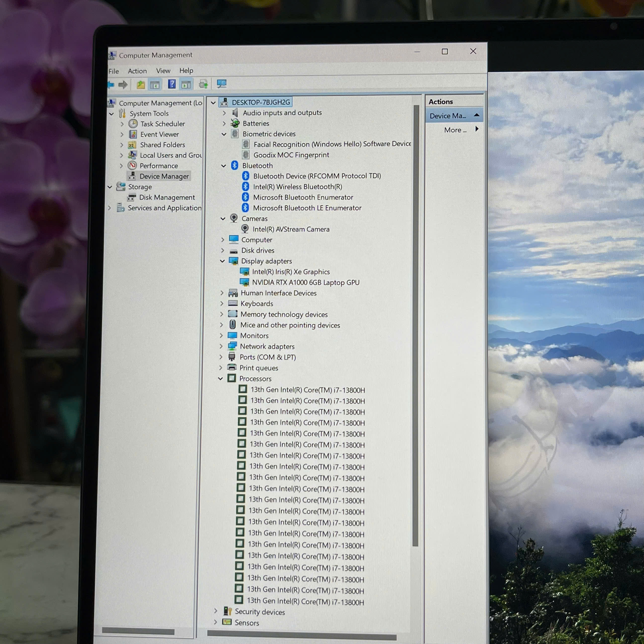Collapse the System Tools node
644x644 pixels.
point(111,114)
